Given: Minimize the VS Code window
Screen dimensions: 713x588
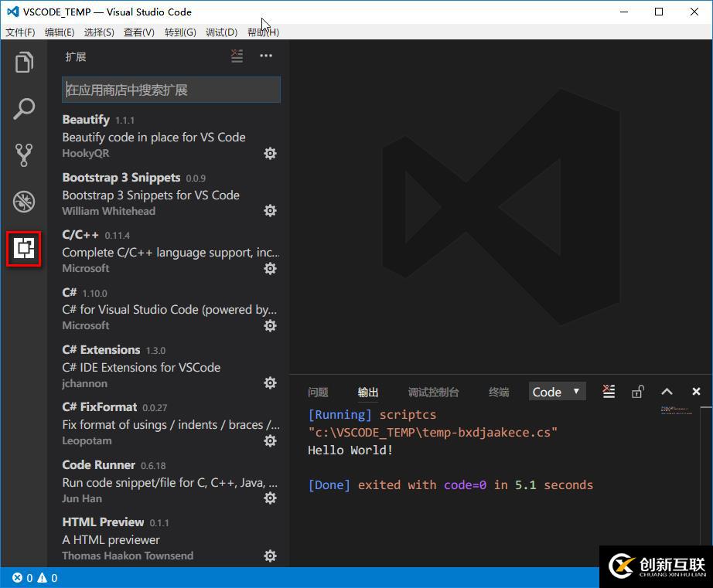Looking at the screenshot, I should [x=624, y=12].
